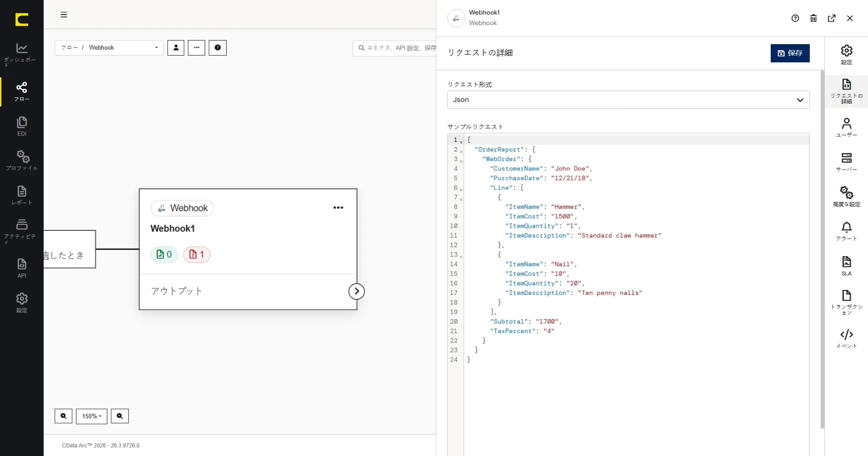Click the CustomerName line in sample request
868x456 pixels.
tap(541, 169)
